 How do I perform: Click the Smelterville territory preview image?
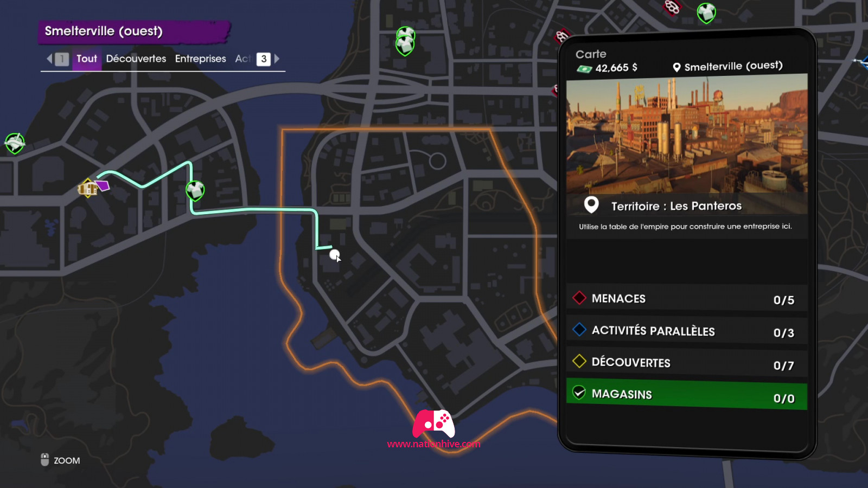[x=687, y=134]
